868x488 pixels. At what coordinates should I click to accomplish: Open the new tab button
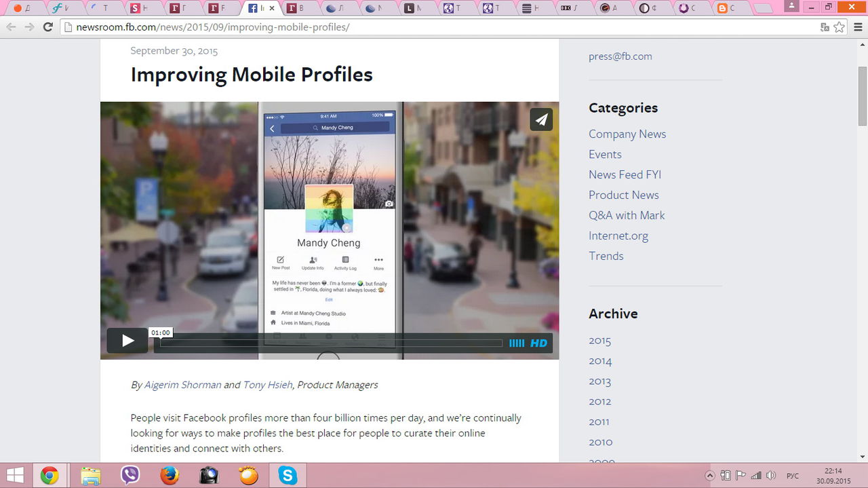click(x=764, y=9)
